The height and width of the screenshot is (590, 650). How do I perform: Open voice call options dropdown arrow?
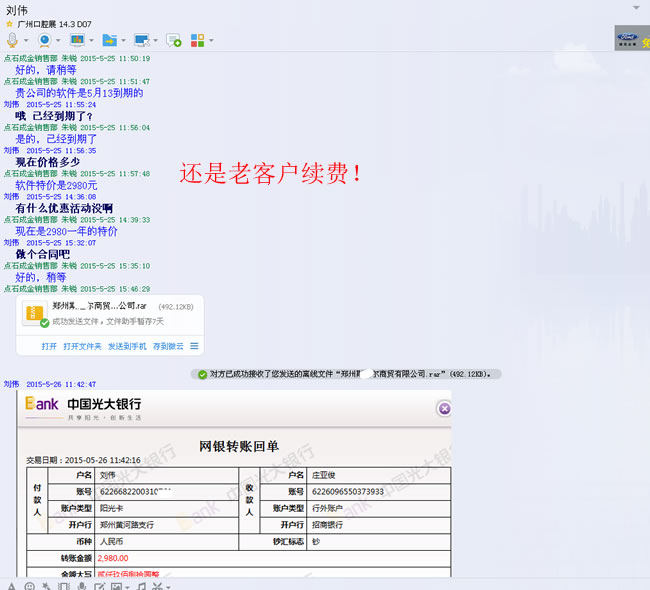[x=26, y=41]
